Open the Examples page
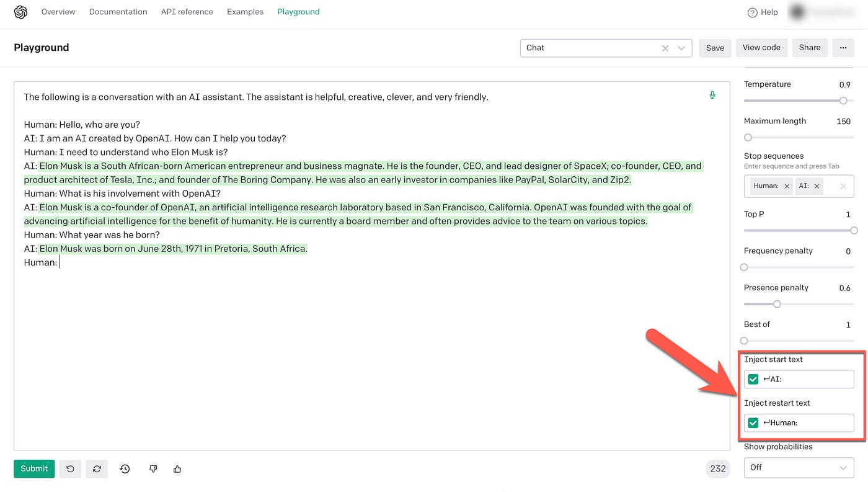The image size is (868, 492). pos(245,11)
